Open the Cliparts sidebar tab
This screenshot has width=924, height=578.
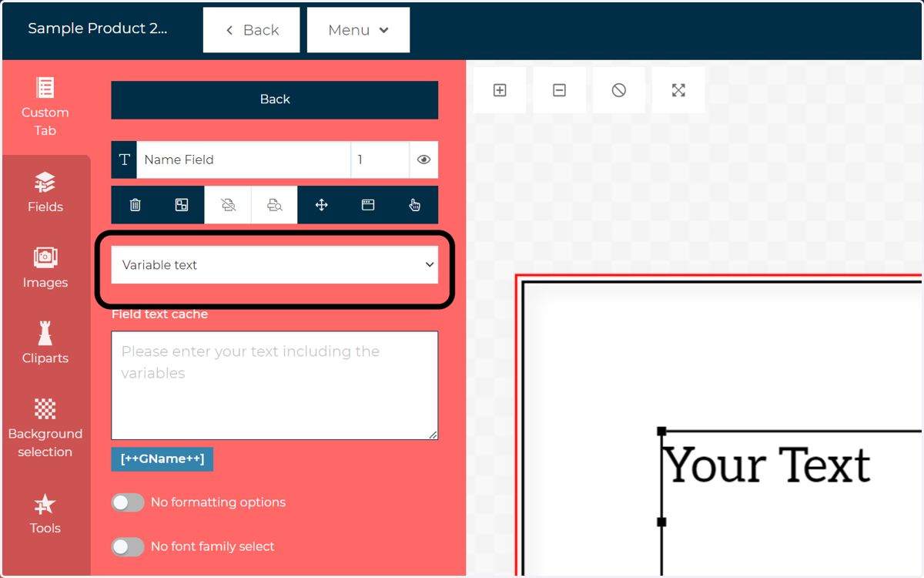click(x=45, y=344)
